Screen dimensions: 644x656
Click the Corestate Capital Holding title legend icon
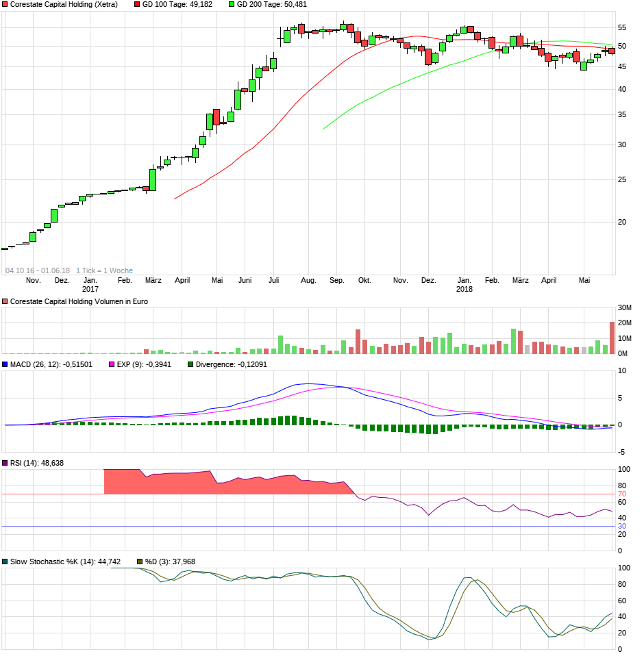[x=5, y=5]
